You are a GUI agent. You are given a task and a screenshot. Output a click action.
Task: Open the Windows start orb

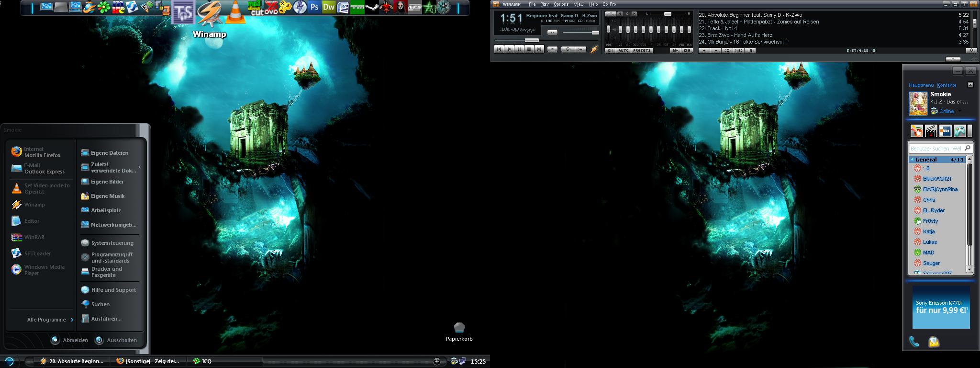pyautogui.click(x=9, y=361)
